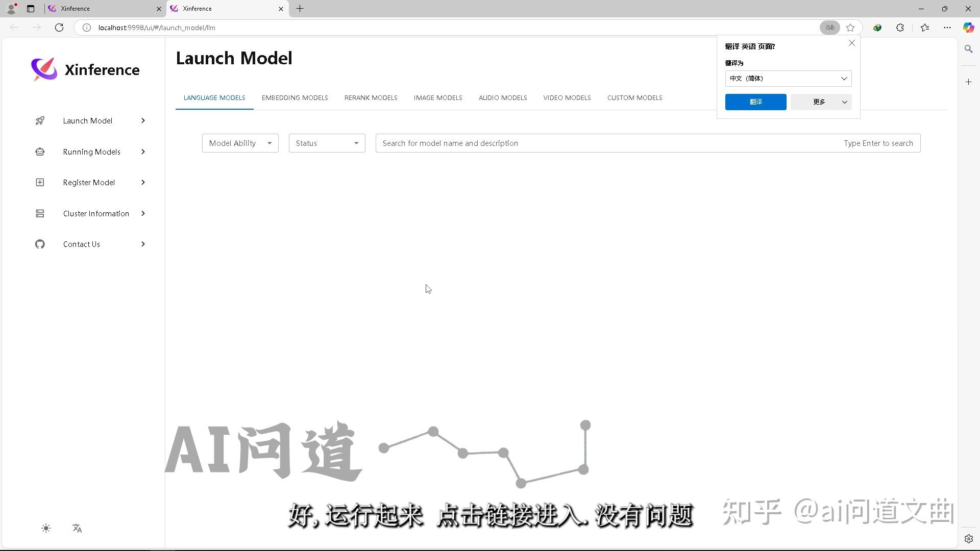Switch to the Rerank Models tab

(371, 98)
